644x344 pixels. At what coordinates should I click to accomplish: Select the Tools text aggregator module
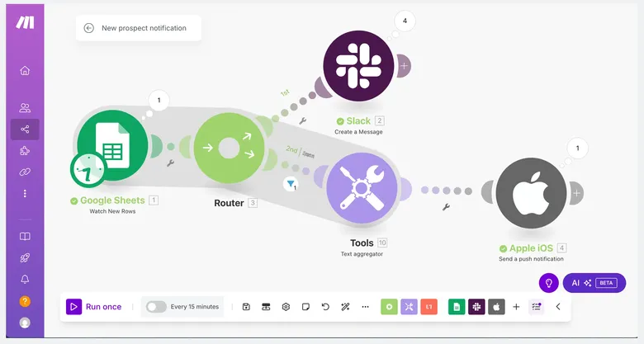tap(362, 188)
